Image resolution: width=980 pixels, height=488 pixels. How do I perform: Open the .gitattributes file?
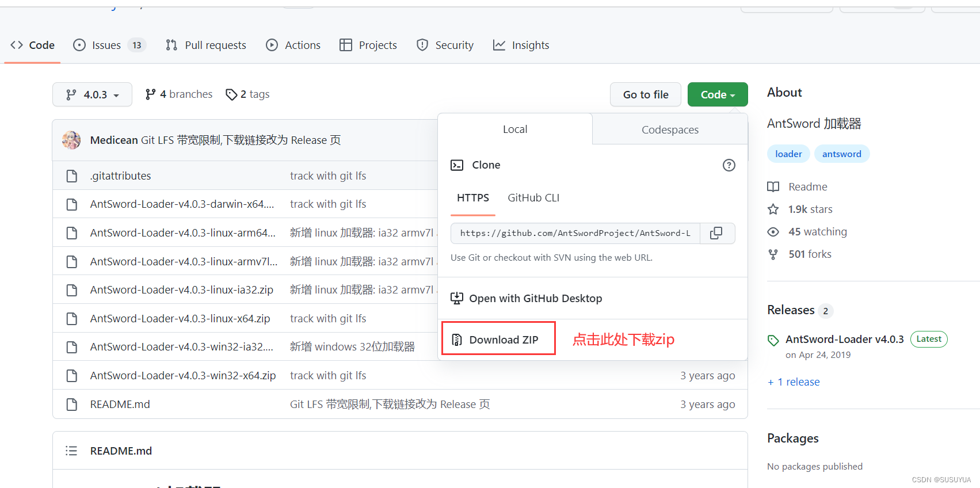click(120, 176)
